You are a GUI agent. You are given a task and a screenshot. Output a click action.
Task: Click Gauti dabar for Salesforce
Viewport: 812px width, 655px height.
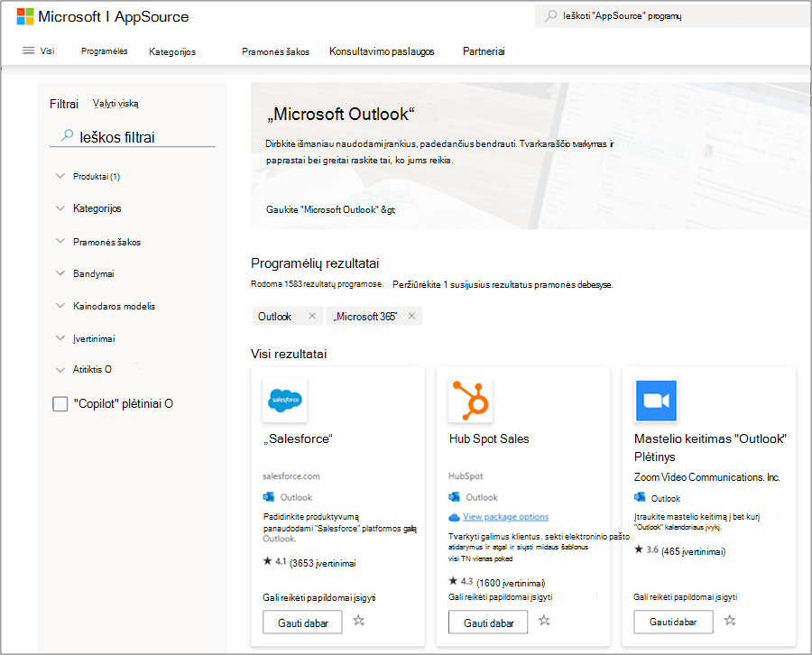[302, 623]
